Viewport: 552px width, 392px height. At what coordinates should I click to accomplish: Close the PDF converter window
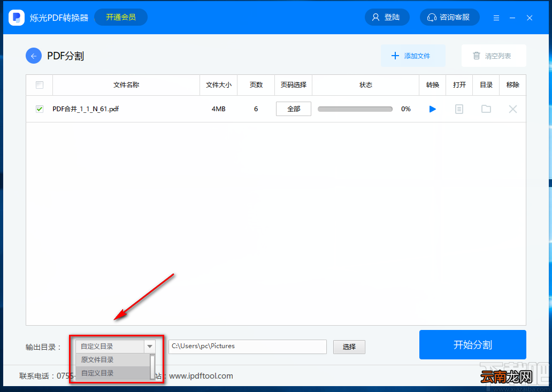pos(530,18)
